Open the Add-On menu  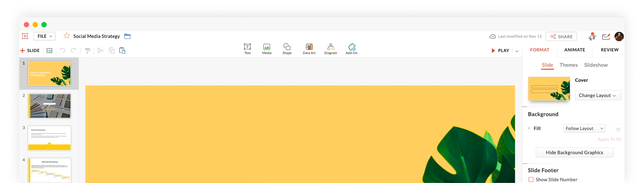[x=352, y=49]
